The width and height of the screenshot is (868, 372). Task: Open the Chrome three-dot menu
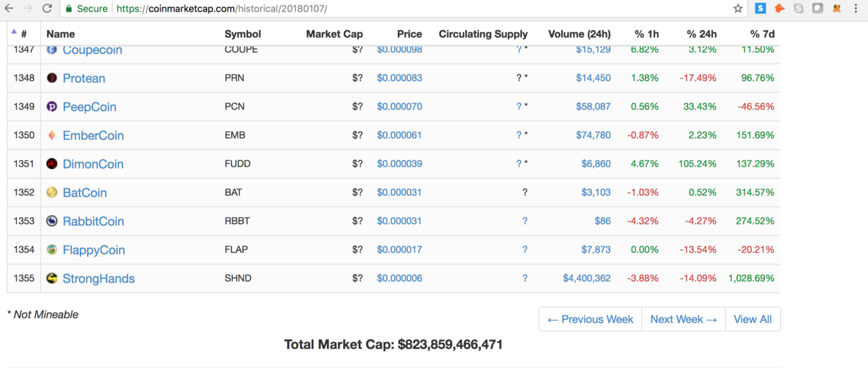click(x=856, y=8)
